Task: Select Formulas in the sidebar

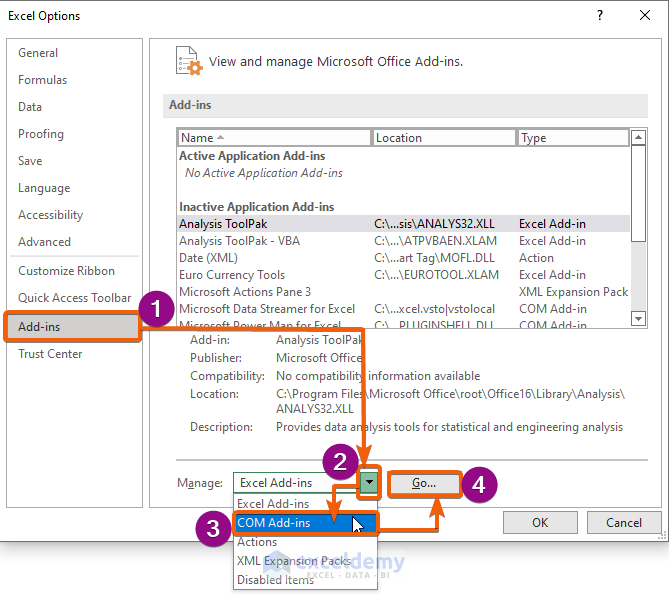Action: [x=42, y=80]
